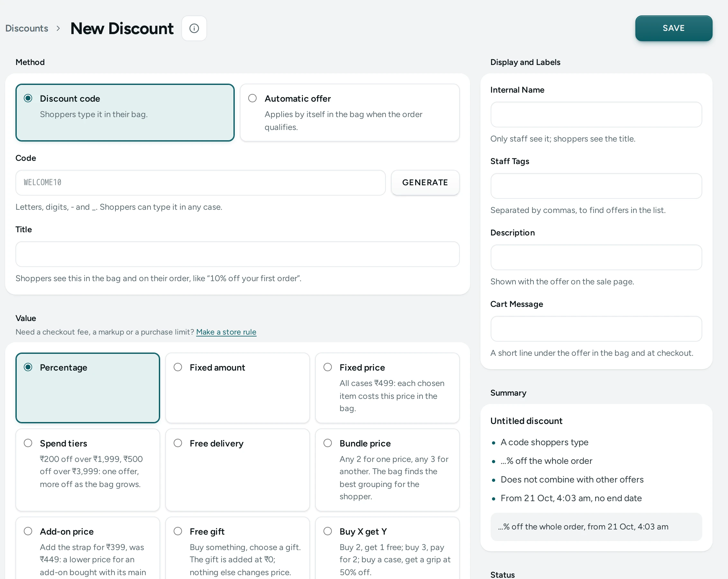Click the info icon beside New Discount
Screen dimensions: 728x579
coord(194,28)
